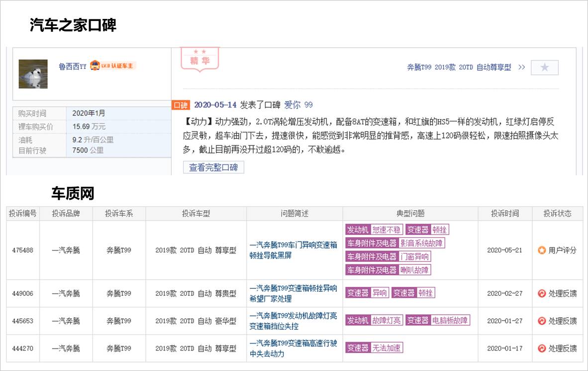The image size is (588, 371).
Task: Click fuel consumption 9.2 升/百公里
Action: pyautogui.click(x=93, y=140)
